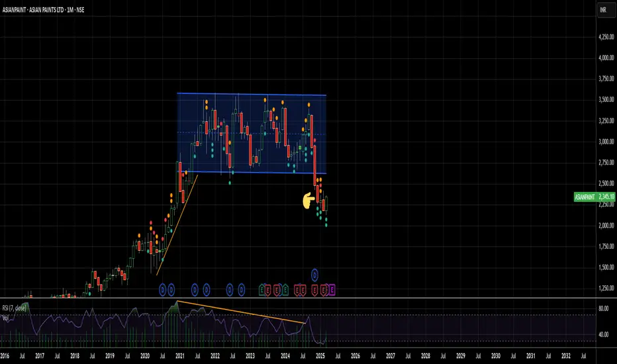This screenshot has height=364, width=617.
Task: Open the red earnings marker near Oct 2023
Action: (x=277, y=290)
